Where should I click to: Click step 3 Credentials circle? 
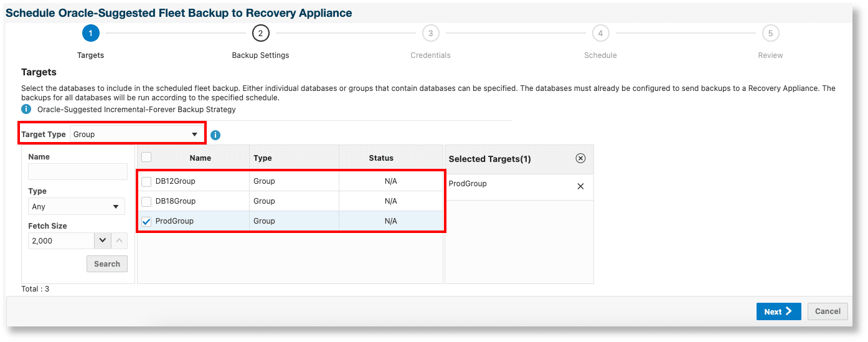click(430, 33)
